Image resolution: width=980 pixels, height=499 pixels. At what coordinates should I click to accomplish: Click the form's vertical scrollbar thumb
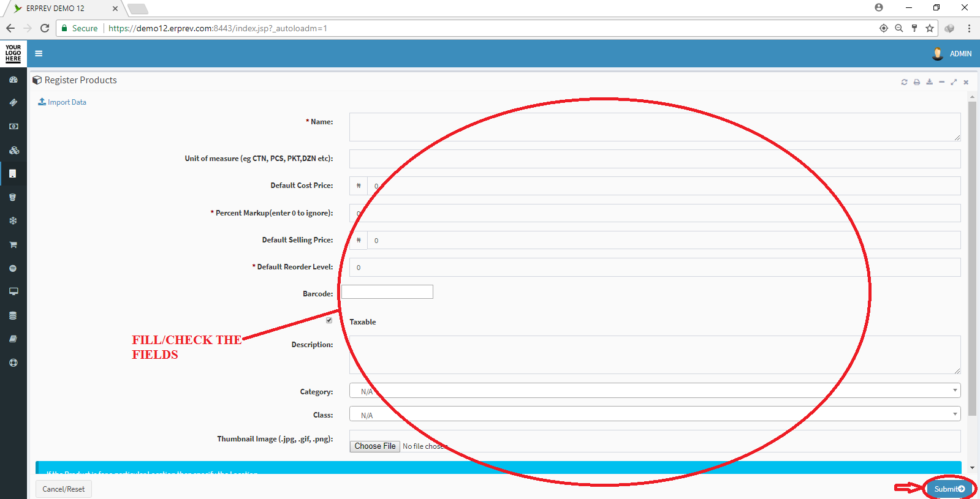coord(972,259)
